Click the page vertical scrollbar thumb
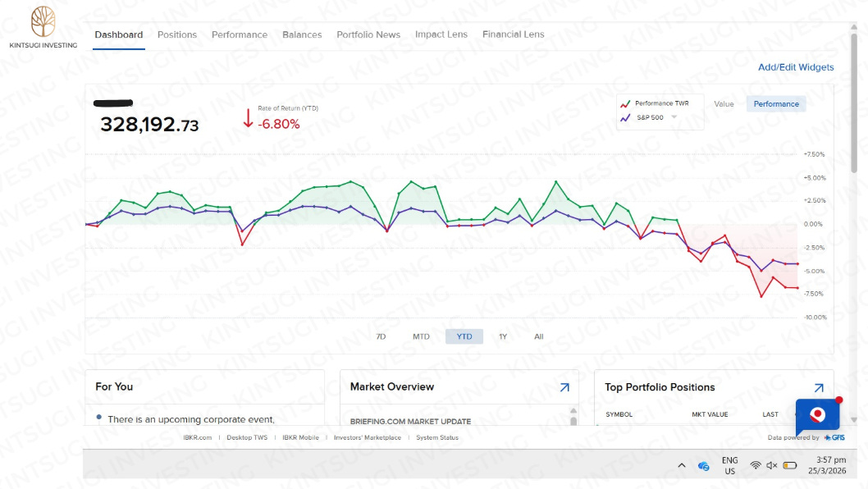The width and height of the screenshot is (868, 489). tap(854, 103)
